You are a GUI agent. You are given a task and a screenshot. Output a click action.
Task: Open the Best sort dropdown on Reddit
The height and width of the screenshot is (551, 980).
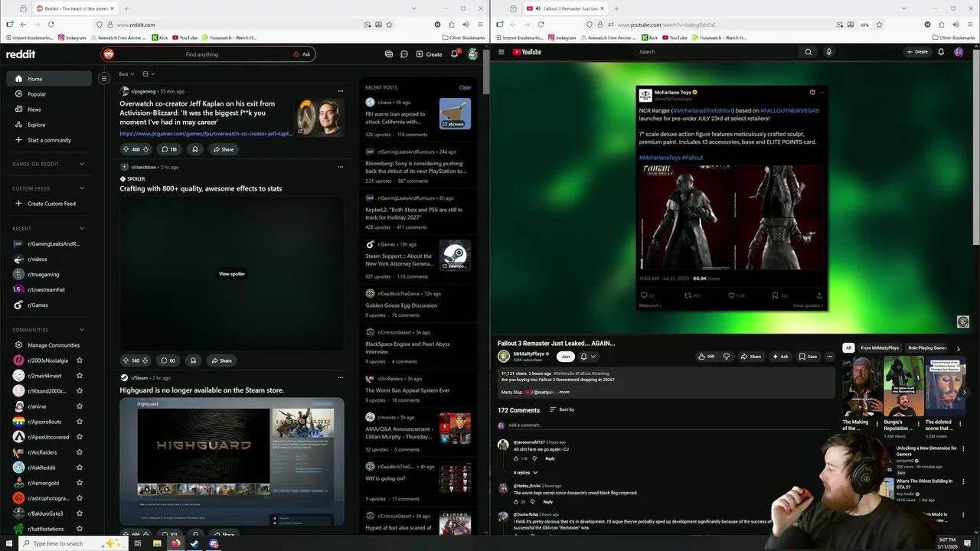tap(126, 74)
